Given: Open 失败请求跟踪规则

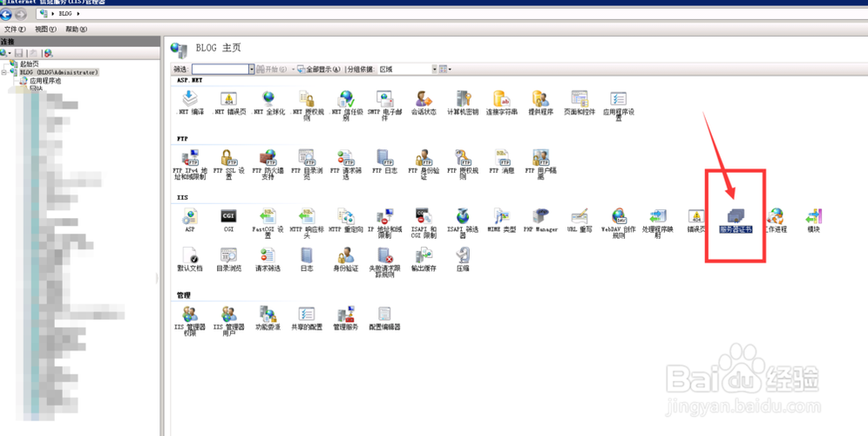Looking at the screenshot, I should point(384,262).
